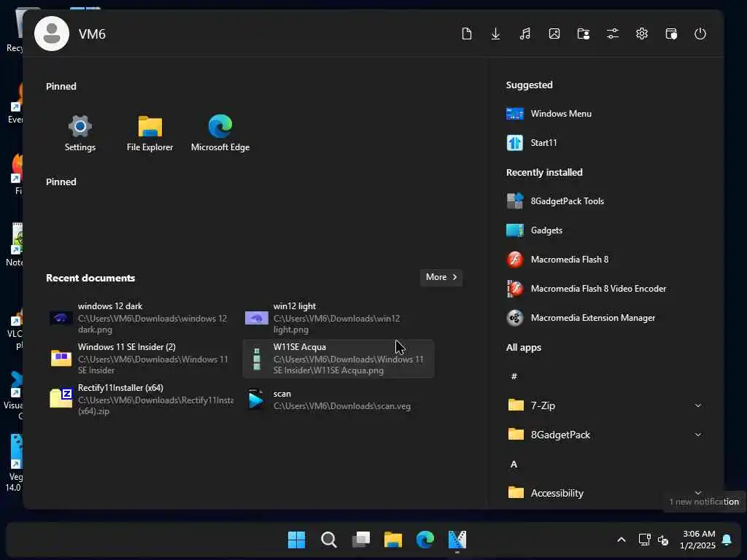Open Task View on taskbar
The width and height of the screenshot is (747, 560).
[x=361, y=540]
